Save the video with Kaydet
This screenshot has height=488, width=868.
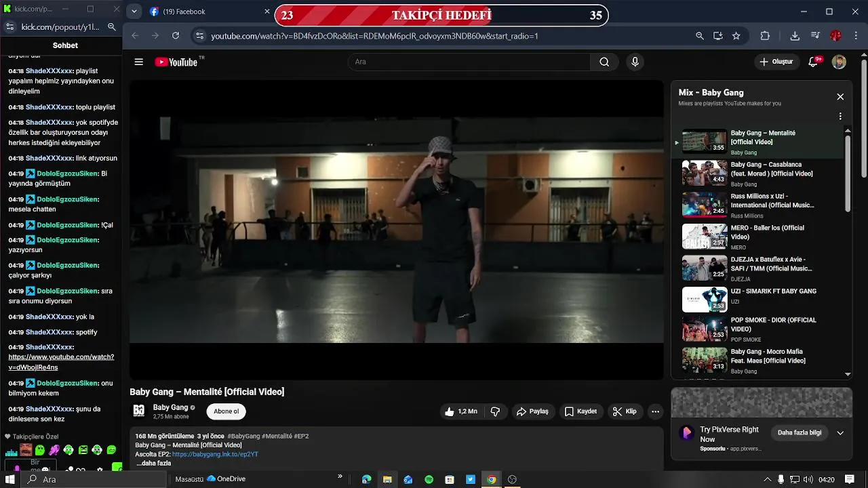[x=580, y=411]
